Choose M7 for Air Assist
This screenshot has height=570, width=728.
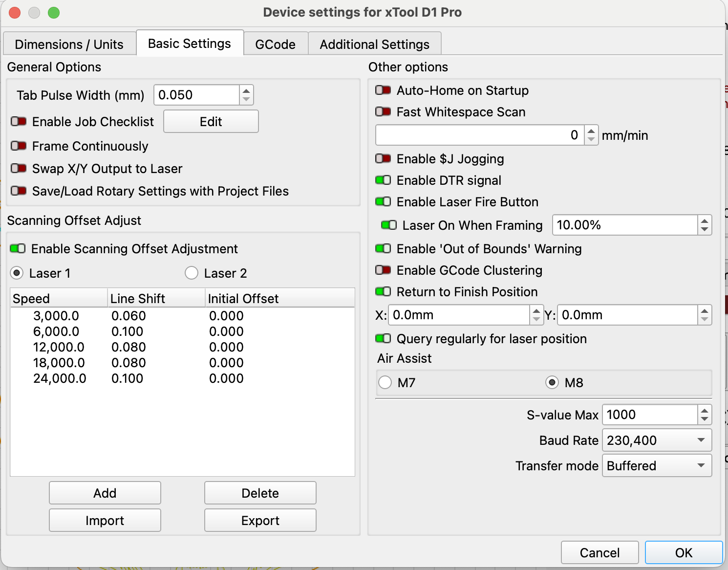point(385,382)
